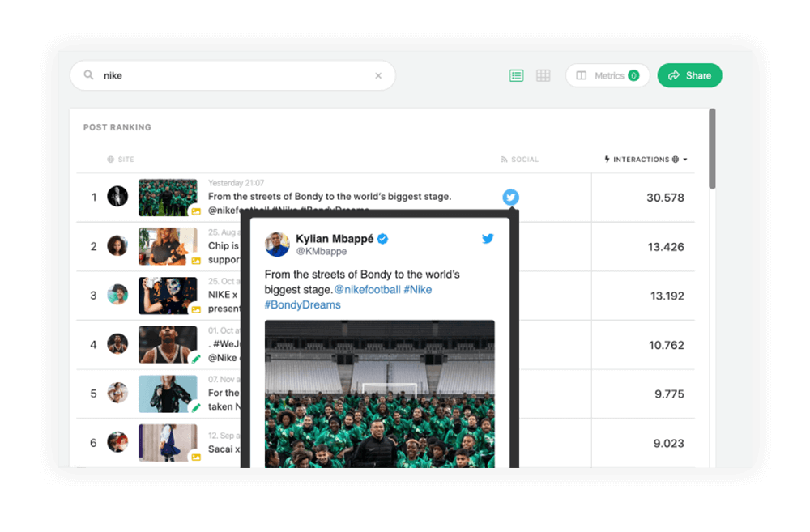Open the profile avatar in row 2

[117, 245]
